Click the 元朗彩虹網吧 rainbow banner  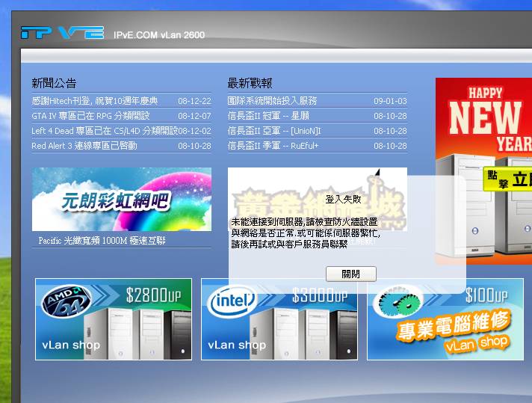(122, 200)
